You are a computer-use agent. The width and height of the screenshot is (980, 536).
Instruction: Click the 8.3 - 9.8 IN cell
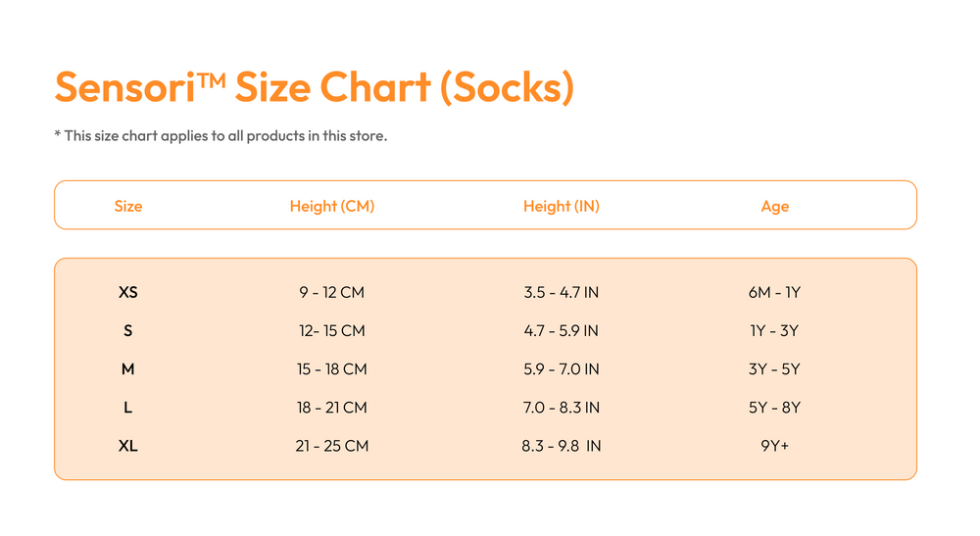562,446
